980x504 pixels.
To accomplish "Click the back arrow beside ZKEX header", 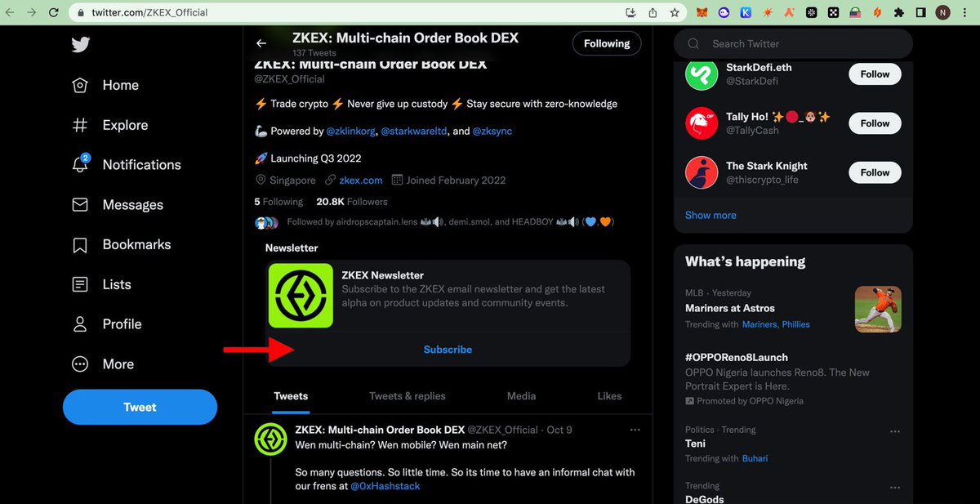I will [x=261, y=43].
